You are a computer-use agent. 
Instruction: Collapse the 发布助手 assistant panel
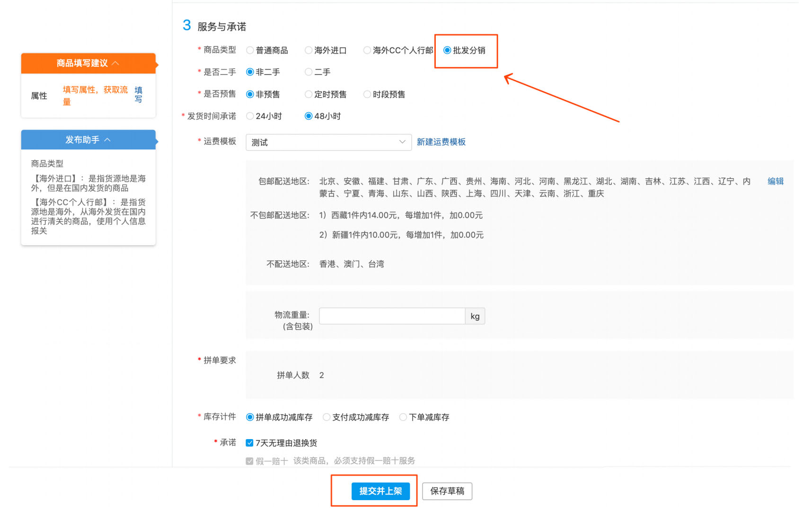[108, 140]
